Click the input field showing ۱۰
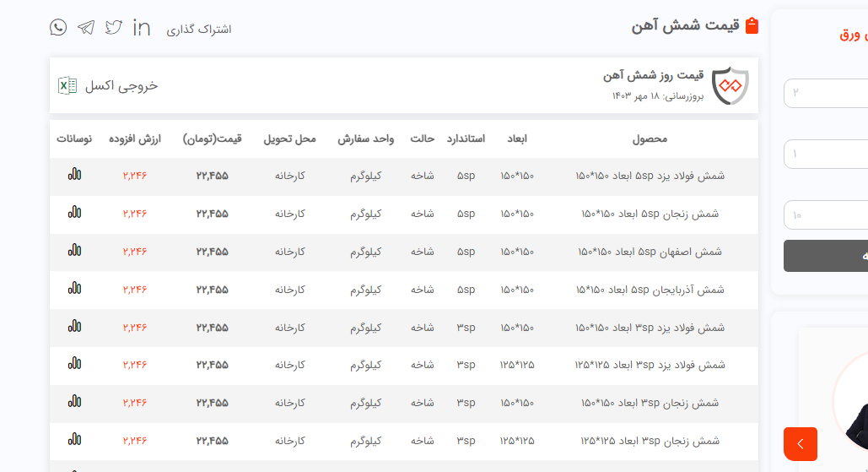Viewport: 868px width, 472px height. (825, 214)
